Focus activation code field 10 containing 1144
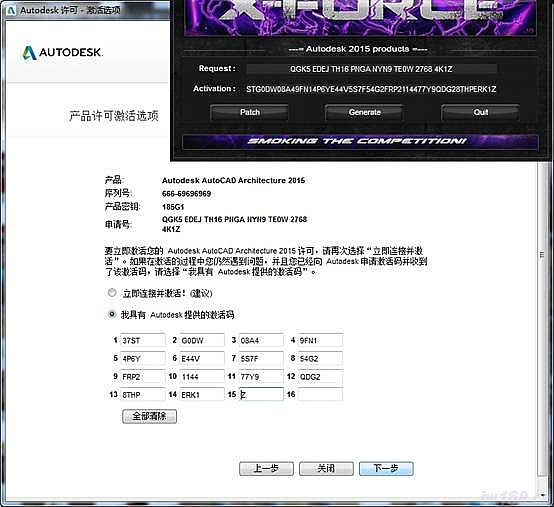Screen dimensions: 554x507 (202, 376)
